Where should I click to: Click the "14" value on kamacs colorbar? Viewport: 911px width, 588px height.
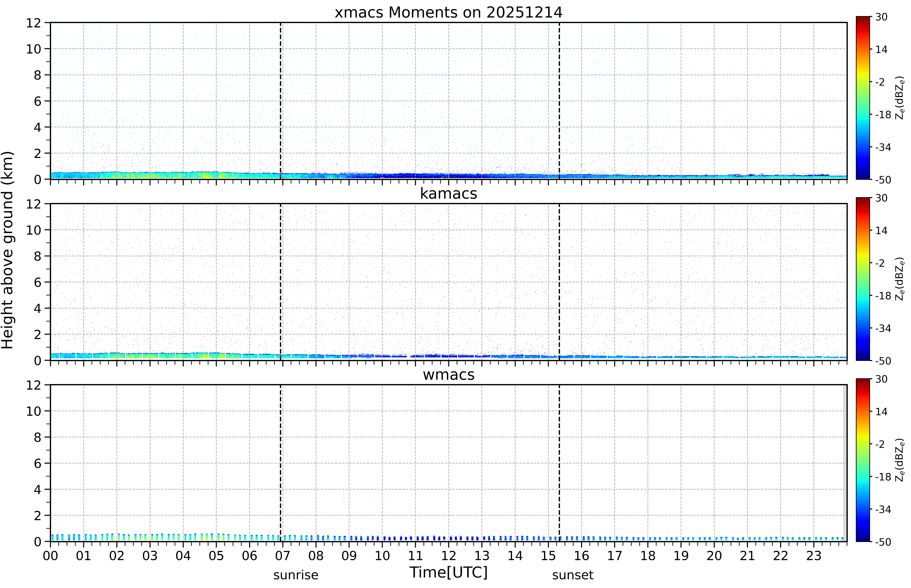coord(881,231)
